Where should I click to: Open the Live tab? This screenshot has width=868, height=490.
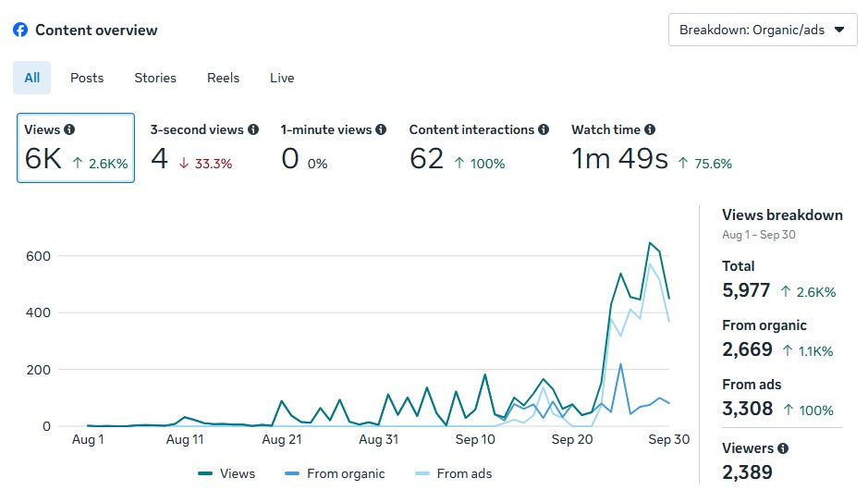[282, 78]
